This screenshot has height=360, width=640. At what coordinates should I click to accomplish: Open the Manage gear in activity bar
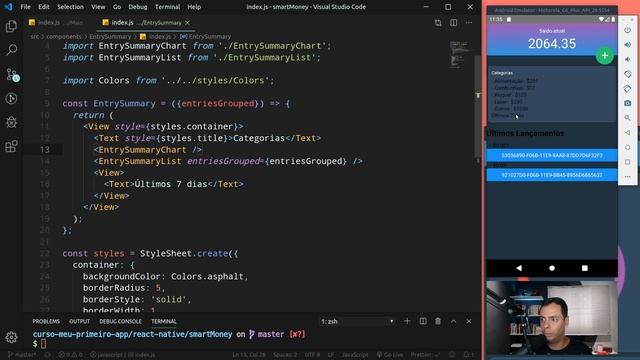[x=11, y=337]
